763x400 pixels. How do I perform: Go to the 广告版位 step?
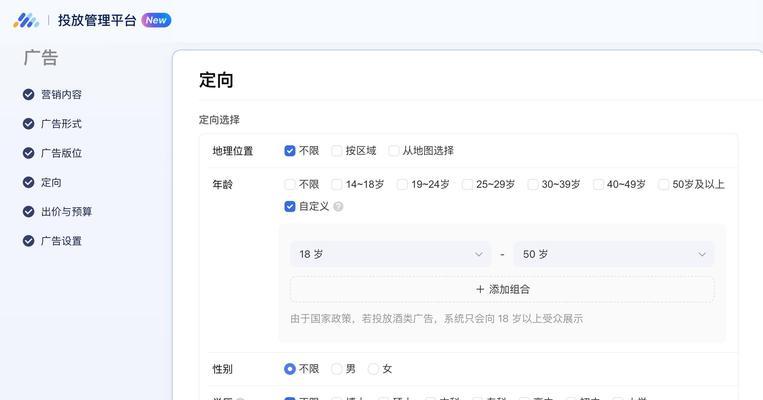61,153
